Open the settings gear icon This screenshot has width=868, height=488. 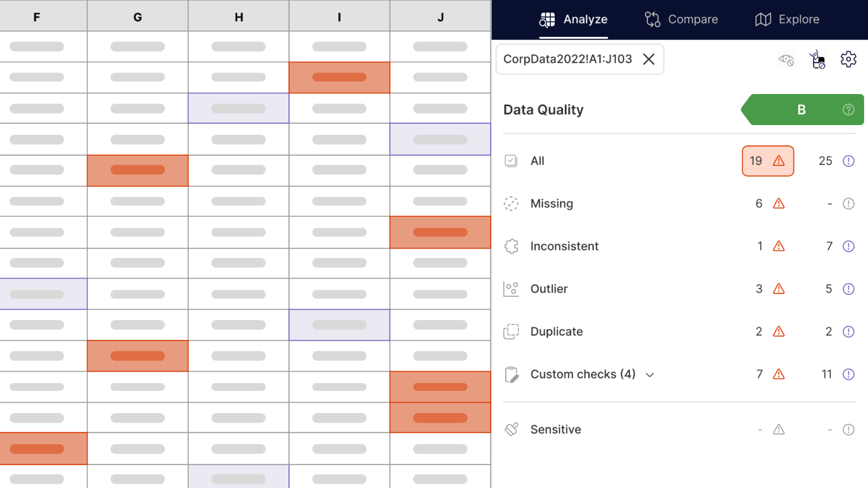(x=848, y=60)
